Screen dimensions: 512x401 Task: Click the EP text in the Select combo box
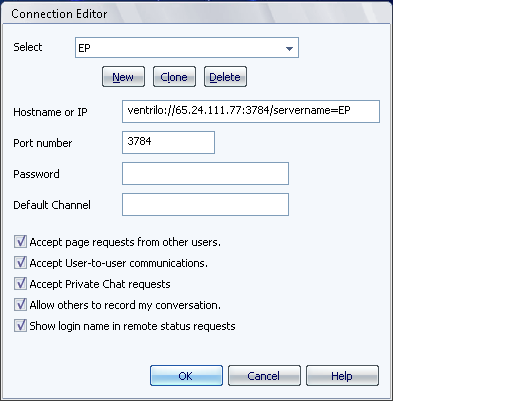[84, 48]
